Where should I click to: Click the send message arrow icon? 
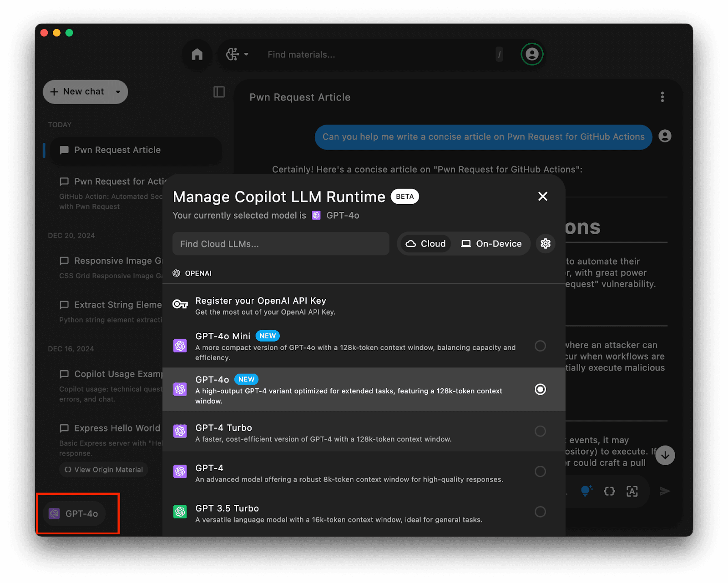pos(665,491)
